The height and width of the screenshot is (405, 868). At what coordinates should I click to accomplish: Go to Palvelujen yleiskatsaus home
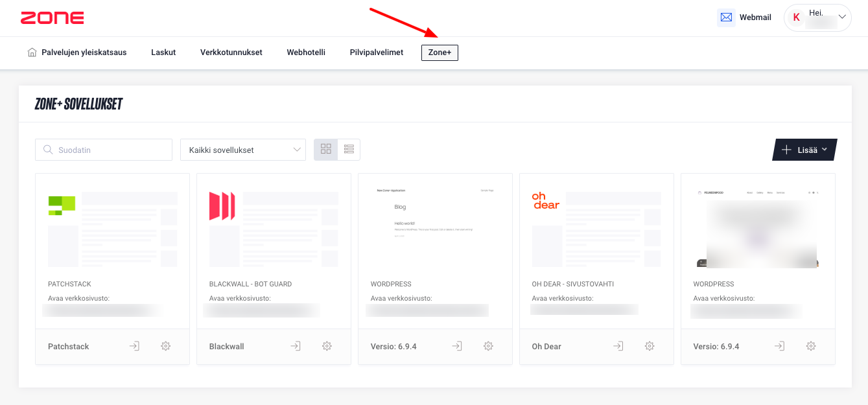coord(77,52)
